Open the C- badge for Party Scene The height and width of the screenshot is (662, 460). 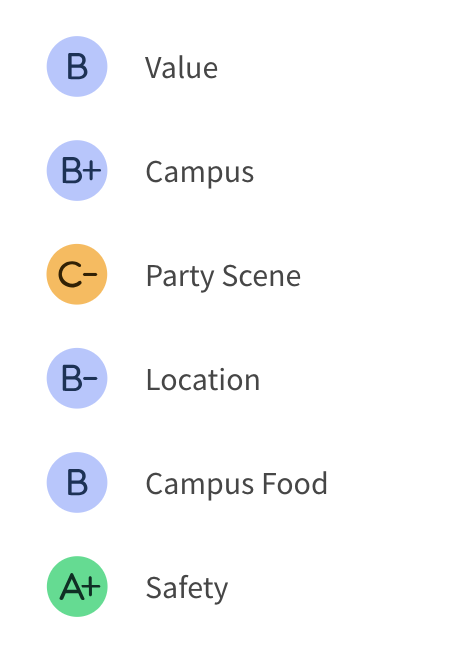pos(77,274)
